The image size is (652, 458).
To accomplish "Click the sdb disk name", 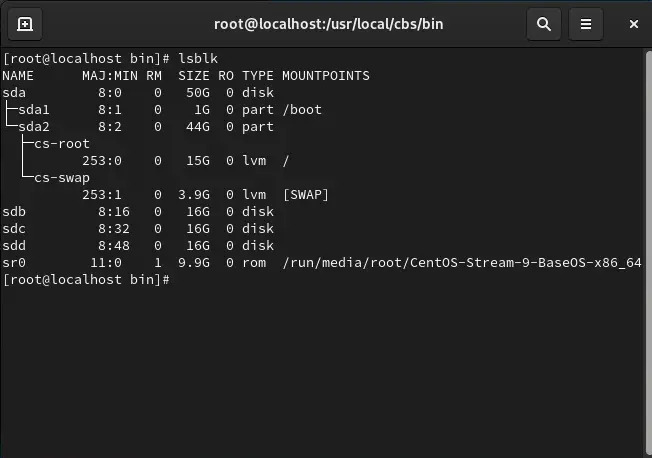I will (14, 212).
